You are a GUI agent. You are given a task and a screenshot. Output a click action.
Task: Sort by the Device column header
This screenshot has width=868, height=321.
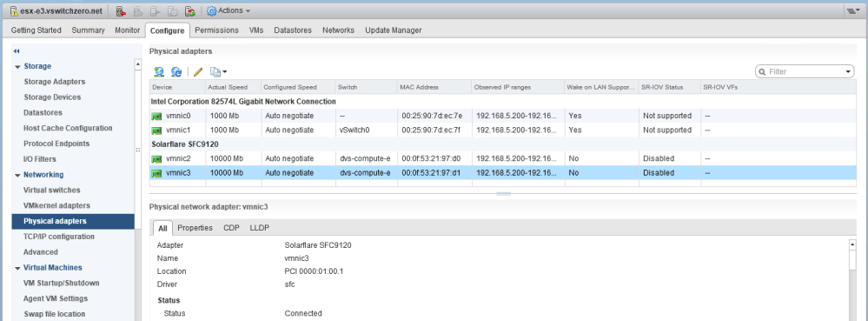177,88
